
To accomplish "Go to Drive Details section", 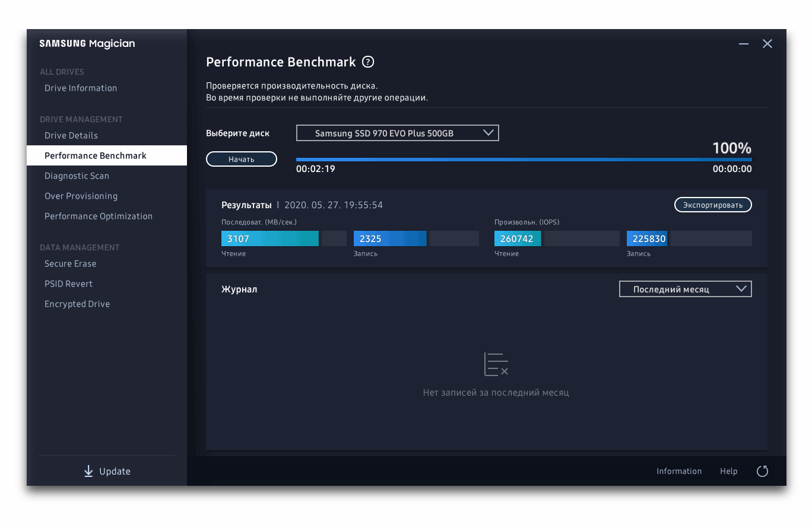I will tap(71, 135).
